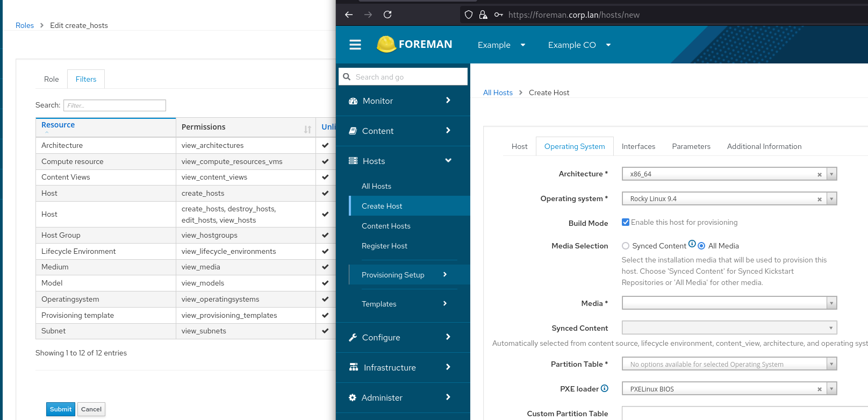Open the Architecture dropdown arrow
868x420 pixels.
(831, 174)
